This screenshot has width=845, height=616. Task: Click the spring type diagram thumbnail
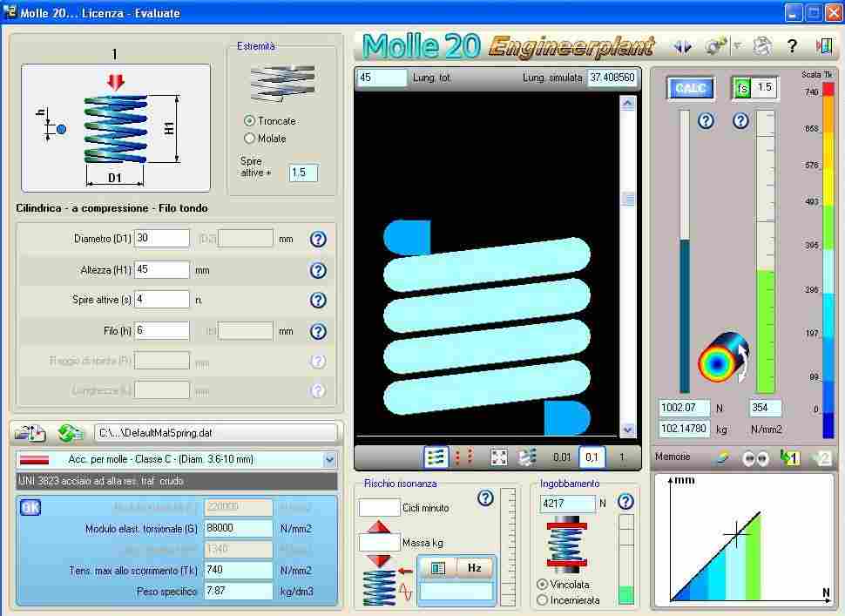[116, 128]
